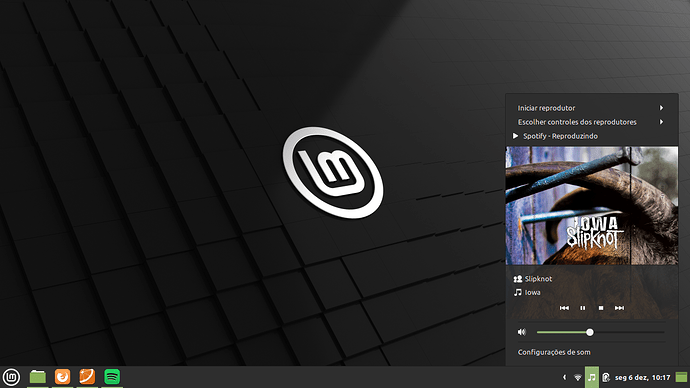Launch Firefox from the panel
Screen dimensions: 690x388
[62, 377]
